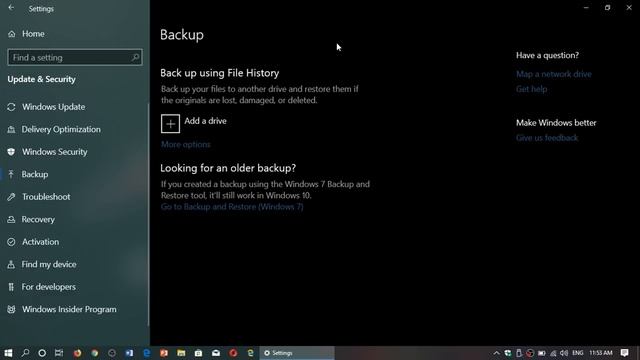Click the 'Add a drive' label

(205, 121)
